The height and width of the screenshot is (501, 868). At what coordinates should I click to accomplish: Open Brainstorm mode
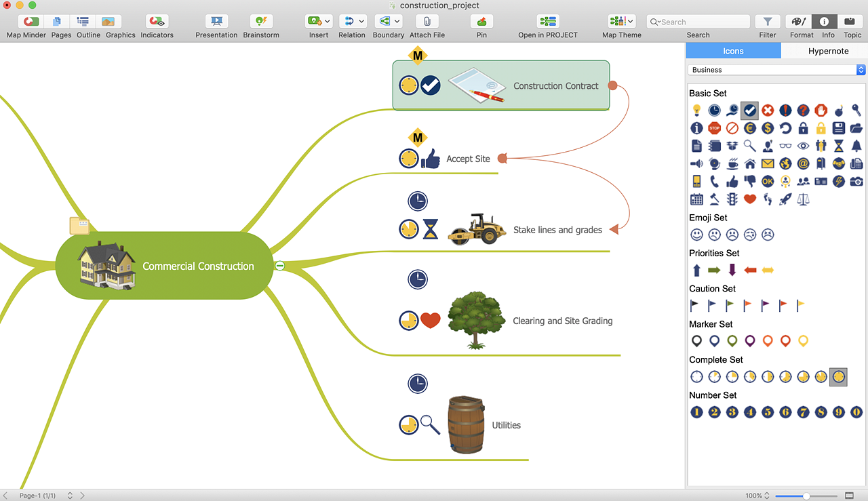tap(261, 22)
